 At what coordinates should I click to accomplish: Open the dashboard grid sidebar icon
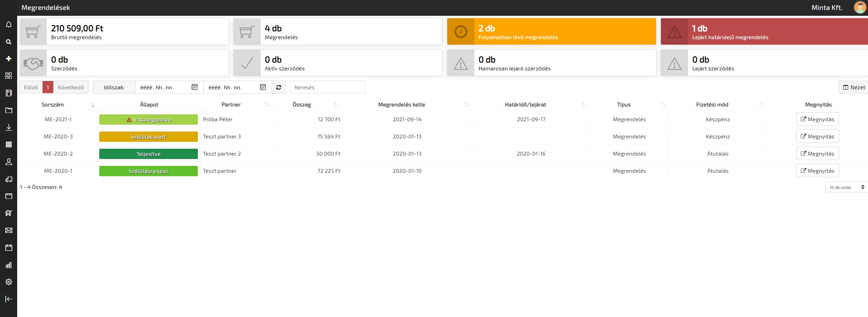click(9, 76)
